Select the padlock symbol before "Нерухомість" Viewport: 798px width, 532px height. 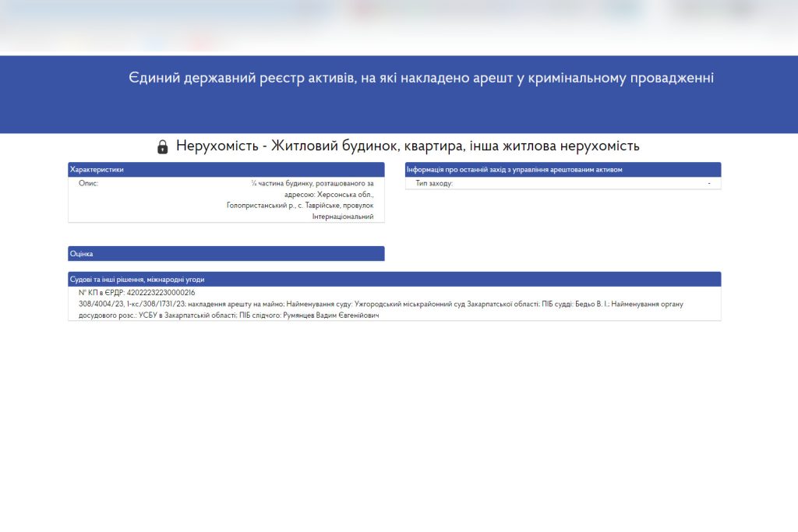162,145
